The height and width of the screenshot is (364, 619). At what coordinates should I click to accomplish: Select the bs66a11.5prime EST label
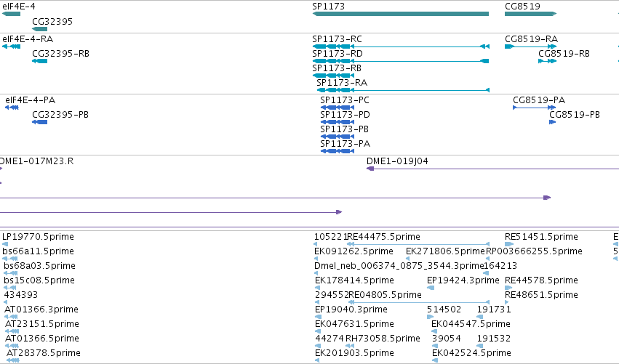coord(38,251)
